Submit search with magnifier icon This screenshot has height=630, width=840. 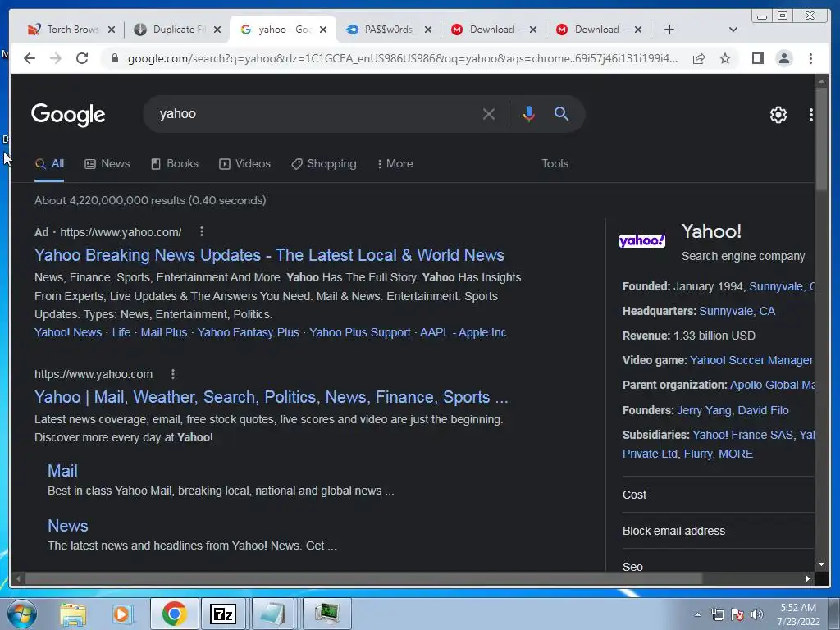(x=561, y=113)
